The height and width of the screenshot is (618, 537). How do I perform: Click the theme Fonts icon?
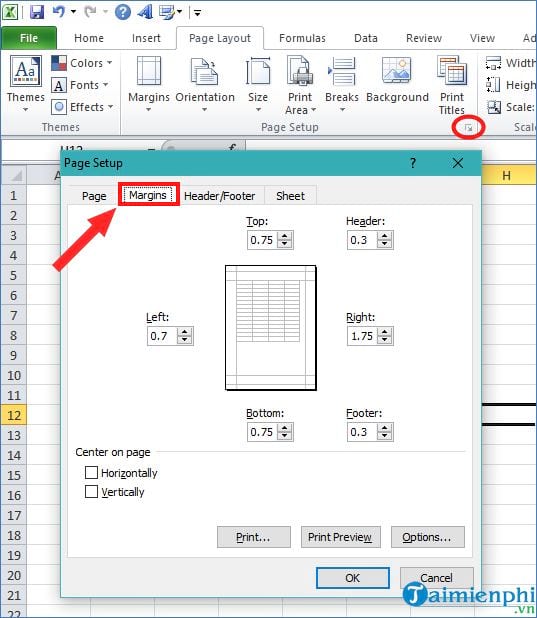click(x=59, y=85)
